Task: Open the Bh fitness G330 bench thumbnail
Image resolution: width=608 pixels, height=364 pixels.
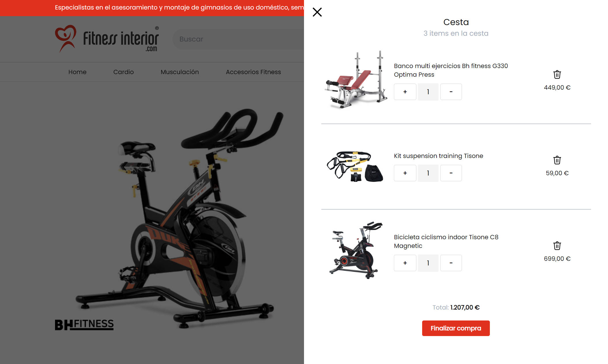Action: pos(356,80)
